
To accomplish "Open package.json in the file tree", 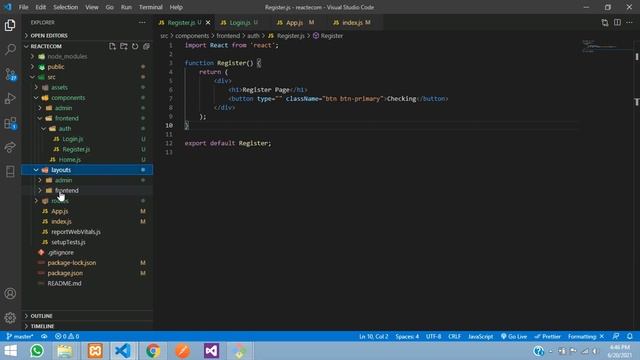I will (x=87, y=273).
